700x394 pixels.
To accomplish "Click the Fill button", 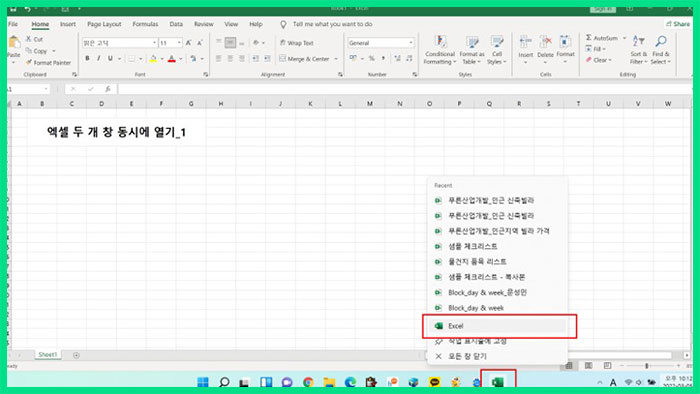I will click(x=596, y=49).
